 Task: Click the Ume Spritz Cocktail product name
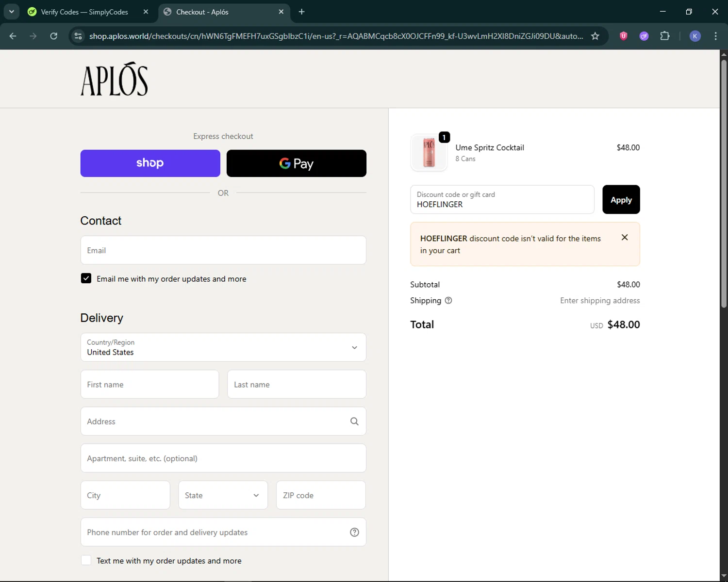[x=490, y=147]
